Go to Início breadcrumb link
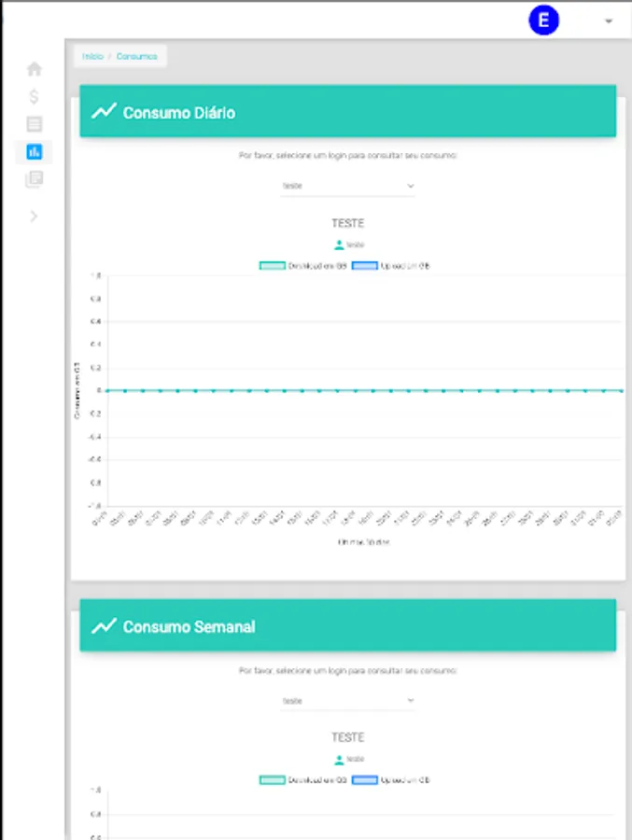Image resolution: width=632 pixels, height=840 pixels. click(92, 56)
